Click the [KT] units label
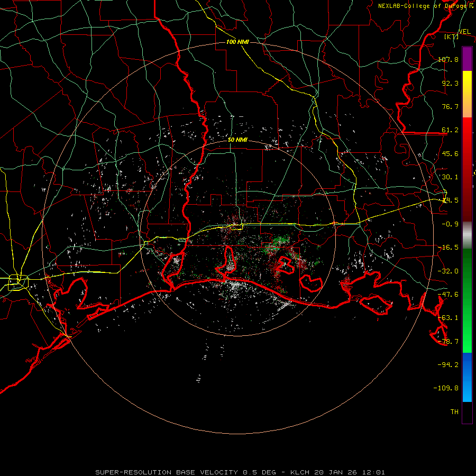The image size is (476, 476). tap(452, 36)
